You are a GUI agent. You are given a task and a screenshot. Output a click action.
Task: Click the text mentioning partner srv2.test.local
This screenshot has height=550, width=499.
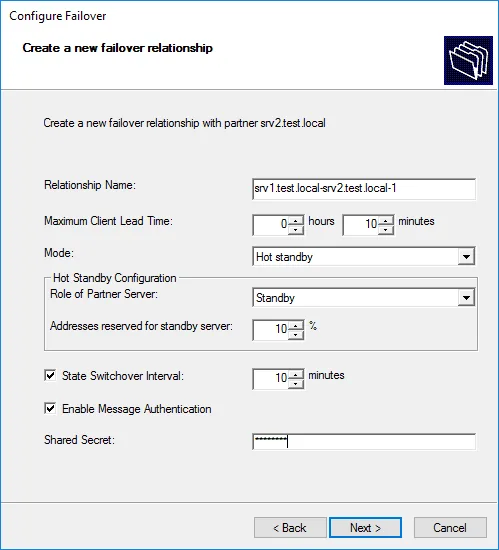coord(184,123)
